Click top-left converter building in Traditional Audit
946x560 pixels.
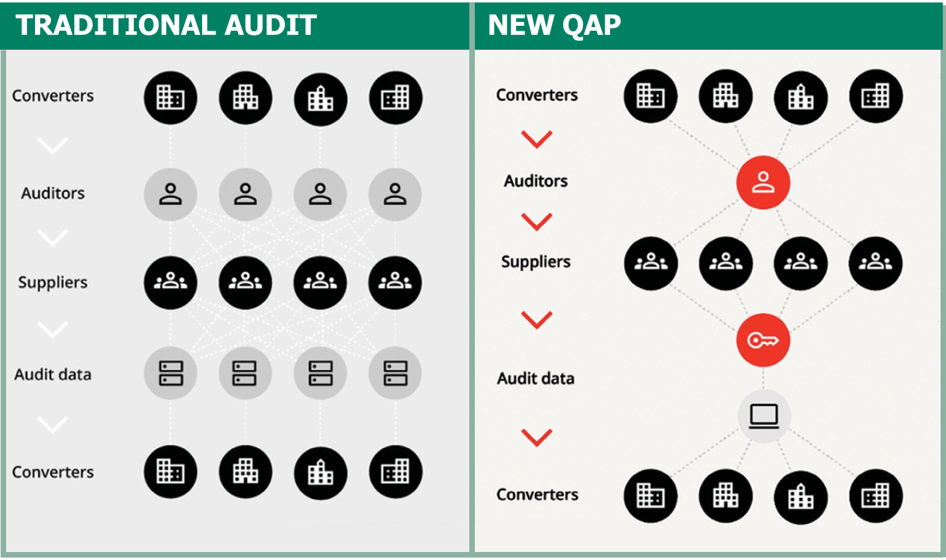170,97
